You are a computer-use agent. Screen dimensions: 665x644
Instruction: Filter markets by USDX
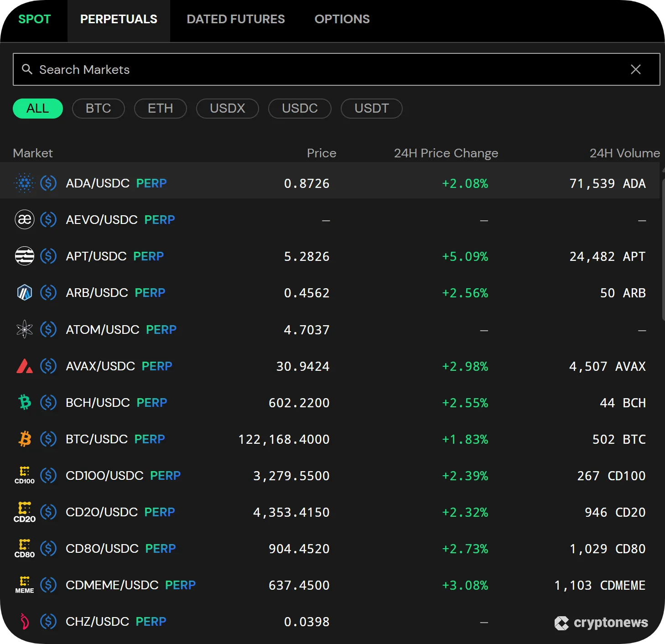[x=228, y=109]
